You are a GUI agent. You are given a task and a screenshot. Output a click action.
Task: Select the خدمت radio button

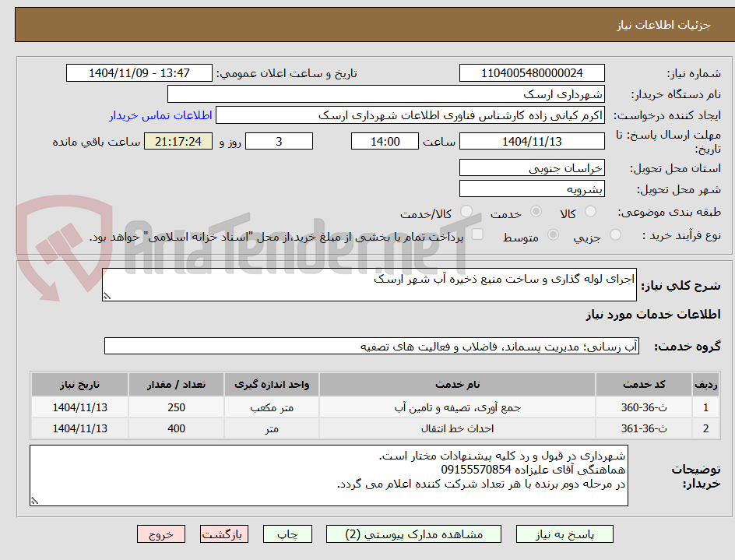point(536,212)
